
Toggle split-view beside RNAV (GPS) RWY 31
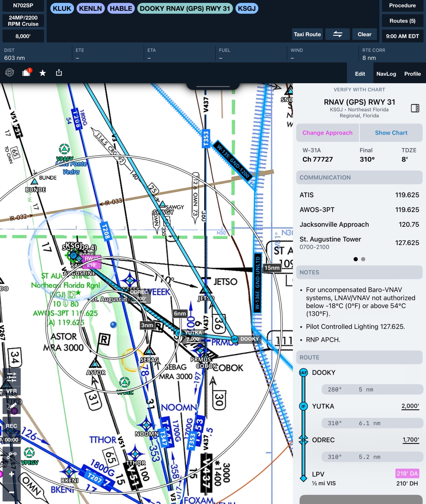(x=415, y=108)
